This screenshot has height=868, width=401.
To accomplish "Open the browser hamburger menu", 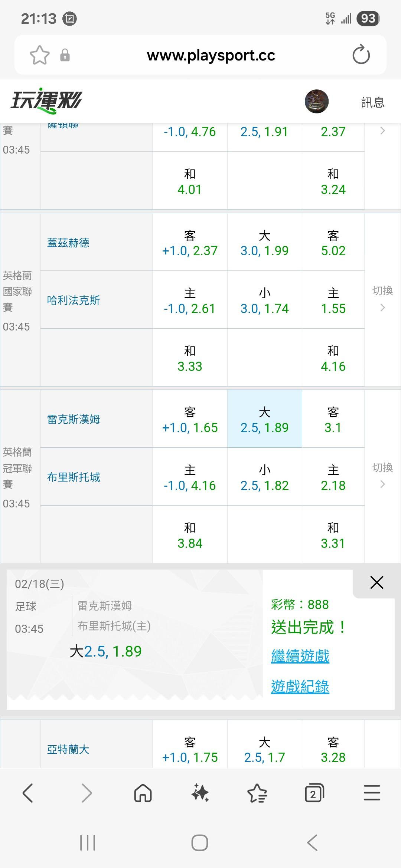I will (372, 793).
